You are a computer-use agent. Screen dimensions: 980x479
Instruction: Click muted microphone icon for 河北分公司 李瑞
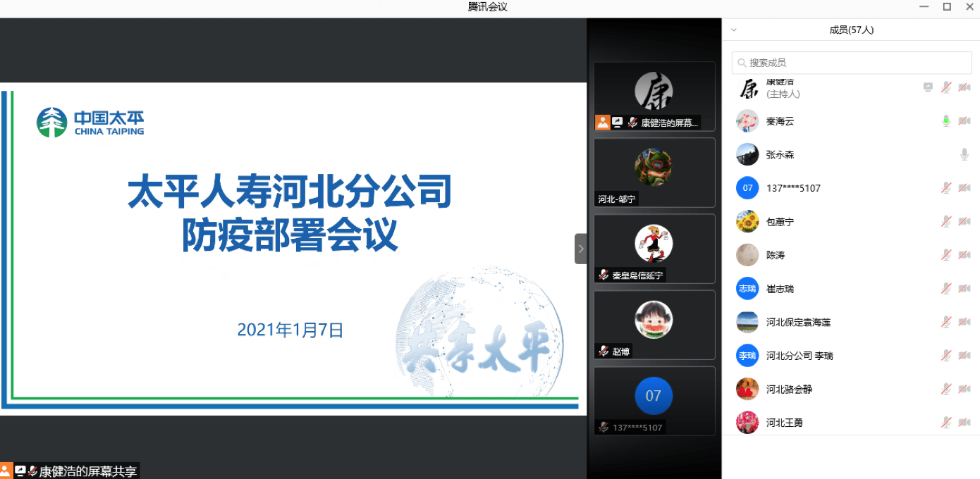pyautogui.click(x=946, y=356)
